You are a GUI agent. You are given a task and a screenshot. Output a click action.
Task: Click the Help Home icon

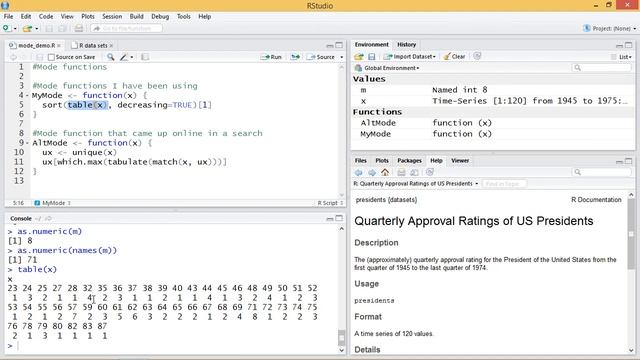pos(385,172)
